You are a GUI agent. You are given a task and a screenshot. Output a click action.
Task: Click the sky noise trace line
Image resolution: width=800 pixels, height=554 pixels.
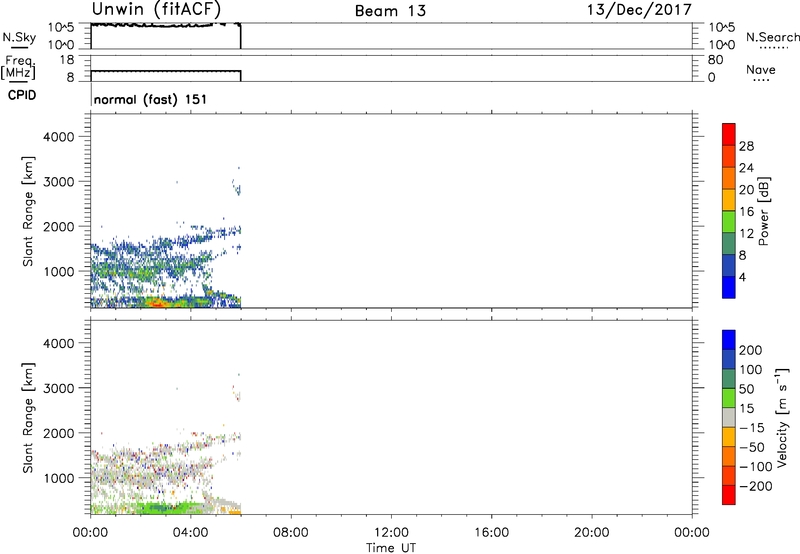[166, 25]
